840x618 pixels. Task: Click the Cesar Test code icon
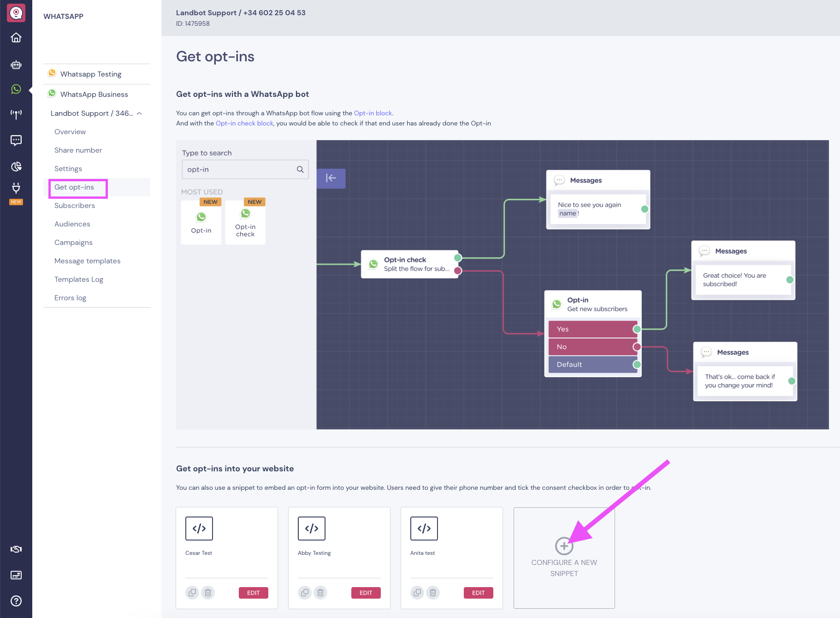click(199, 529)
